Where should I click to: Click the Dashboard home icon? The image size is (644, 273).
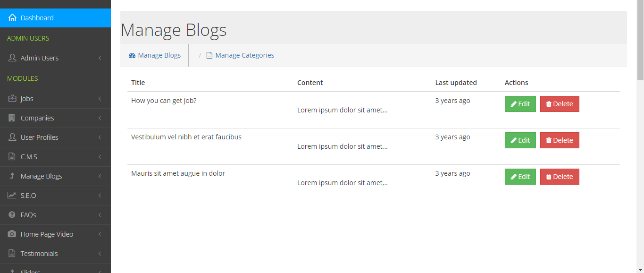12,18
